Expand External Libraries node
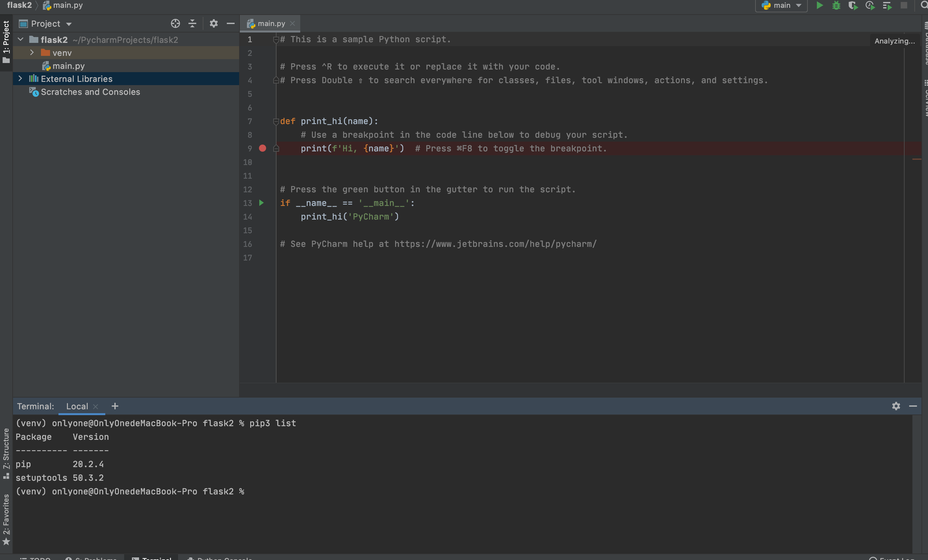 (x=20, y=79)
